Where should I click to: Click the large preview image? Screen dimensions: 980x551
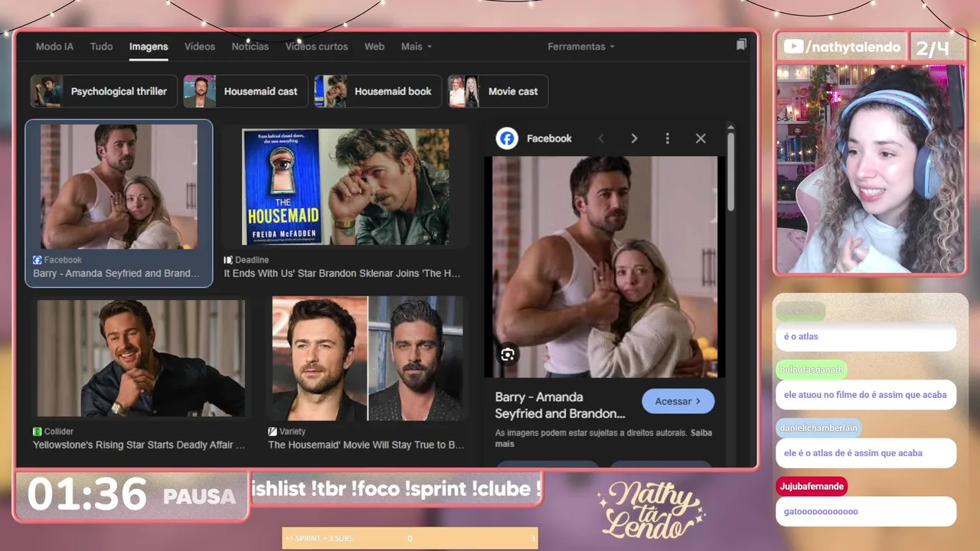(606, 266)
